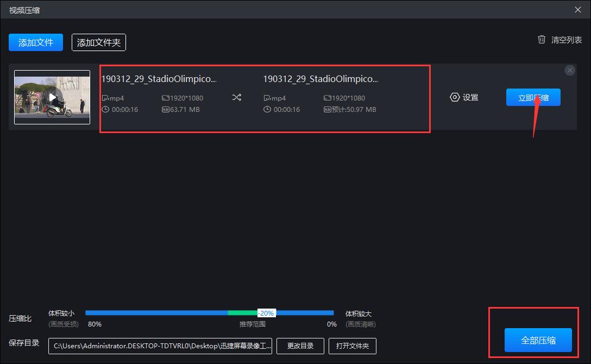This screenshot has width=591, height=364.
Task: Remove the video item with round X icon
Action: pyautogui.click(x=570, y=70)
